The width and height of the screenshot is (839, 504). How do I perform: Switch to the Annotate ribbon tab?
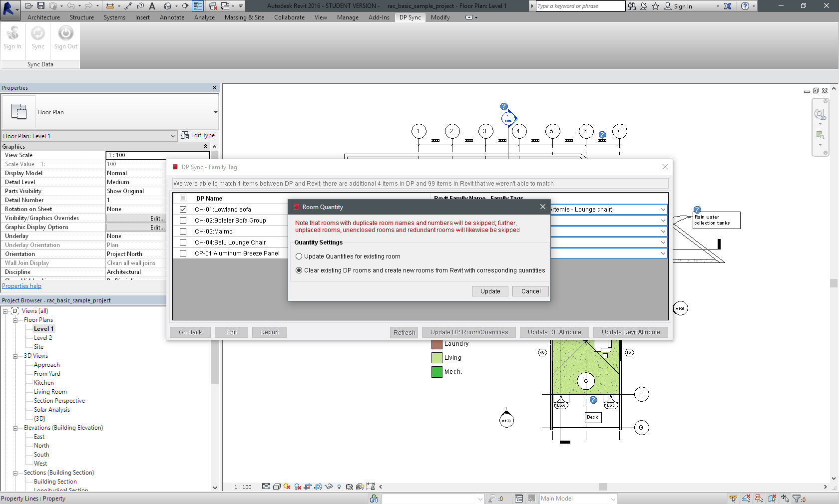(x=172, y=17)
